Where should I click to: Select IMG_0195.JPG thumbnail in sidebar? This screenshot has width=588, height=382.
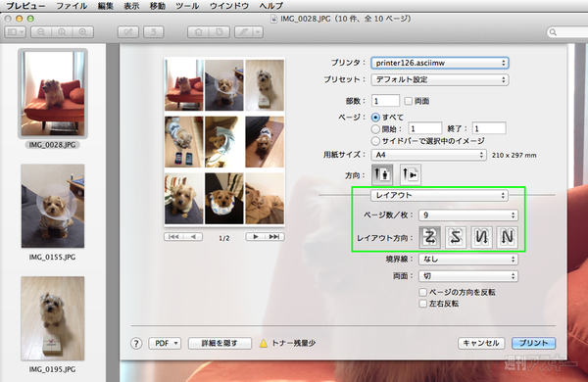pos(53,318)
